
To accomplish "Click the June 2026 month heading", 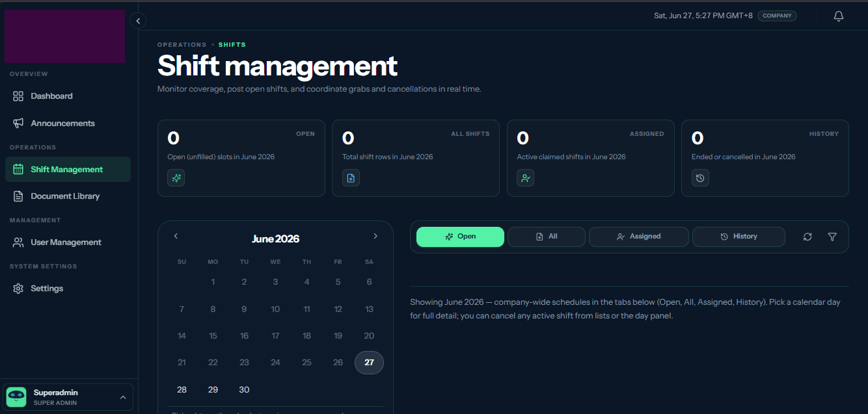I will [275, 239].
